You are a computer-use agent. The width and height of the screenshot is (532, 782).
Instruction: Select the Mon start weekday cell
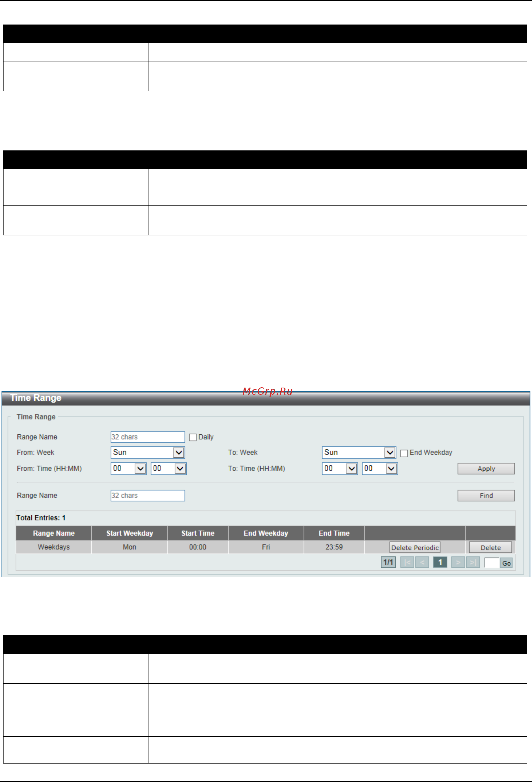tap(130, 547)
